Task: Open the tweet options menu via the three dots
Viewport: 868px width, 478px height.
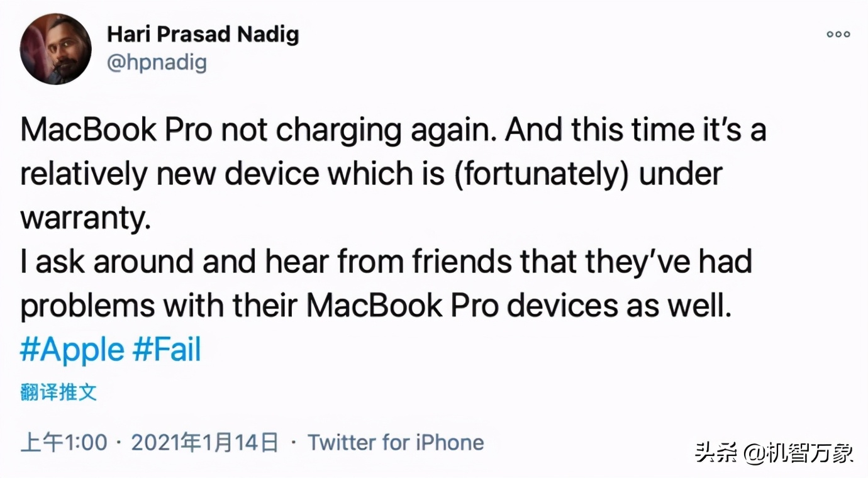Action: pos(837,35)
